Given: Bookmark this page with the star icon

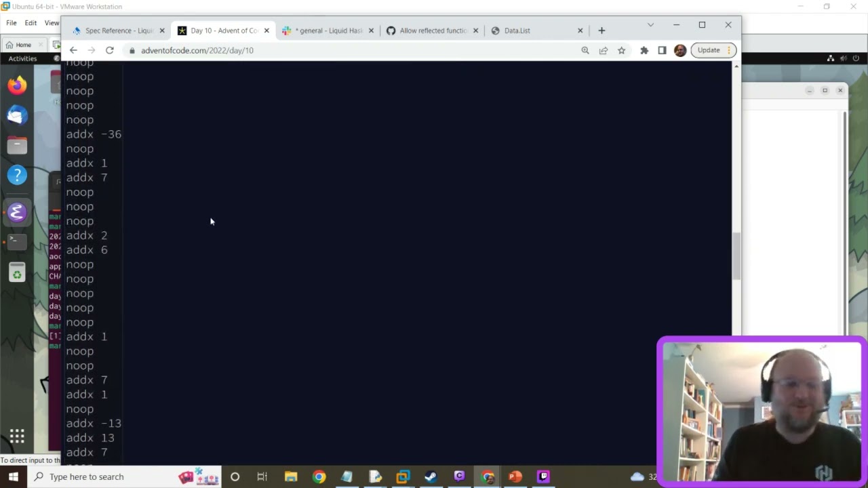Looking at the screenshot, I should coord(621,50).
